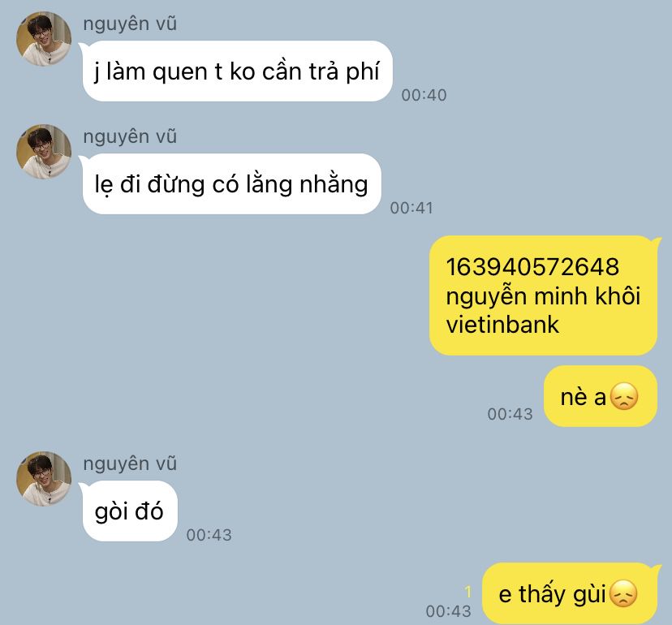Tap nguyên vũ's avatar beside the 00:41 message
Screen dimensions: 672x625
[x=44, y=152]
